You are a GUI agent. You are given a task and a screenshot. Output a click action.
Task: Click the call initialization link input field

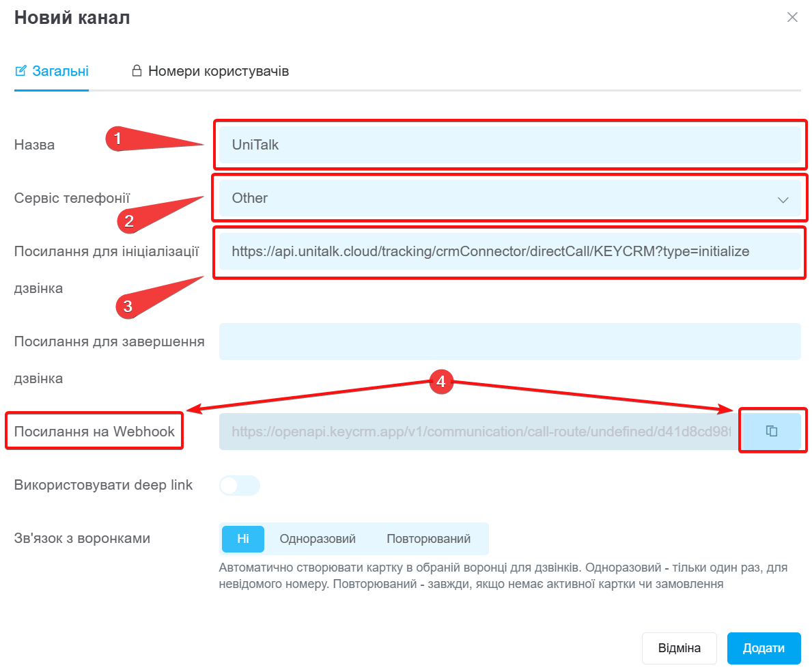pyautogui.click(x=509, y=251)
